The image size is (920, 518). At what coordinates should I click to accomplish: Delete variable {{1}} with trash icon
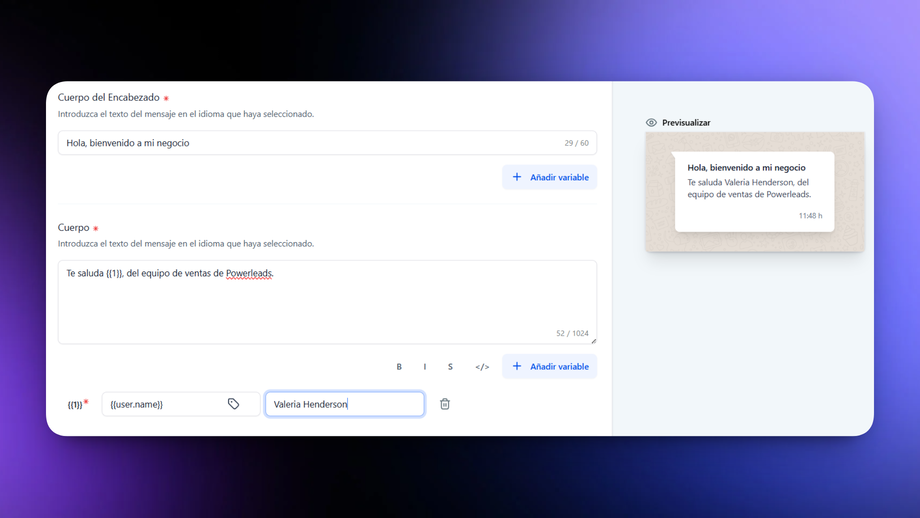pyautogui.click(x=445, y=404)
